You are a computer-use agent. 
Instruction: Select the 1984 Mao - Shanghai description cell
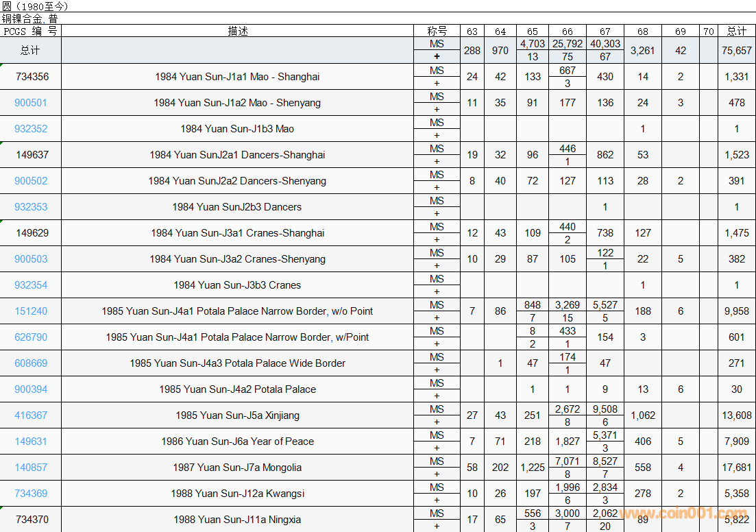(237, 77)
